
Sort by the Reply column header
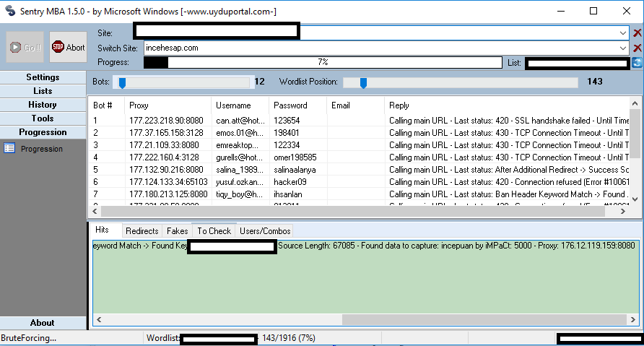[x=507, y=105]
